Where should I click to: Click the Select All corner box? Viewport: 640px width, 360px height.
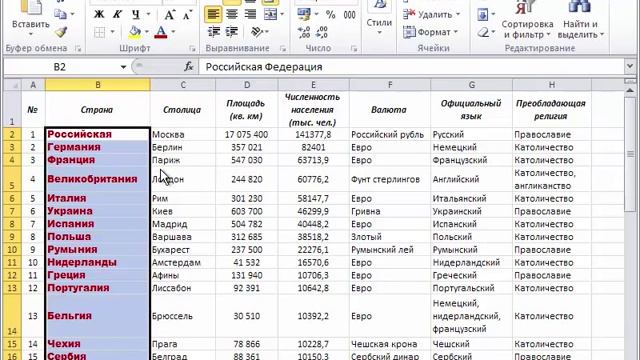pyautogui.click(x=12, y=85)
